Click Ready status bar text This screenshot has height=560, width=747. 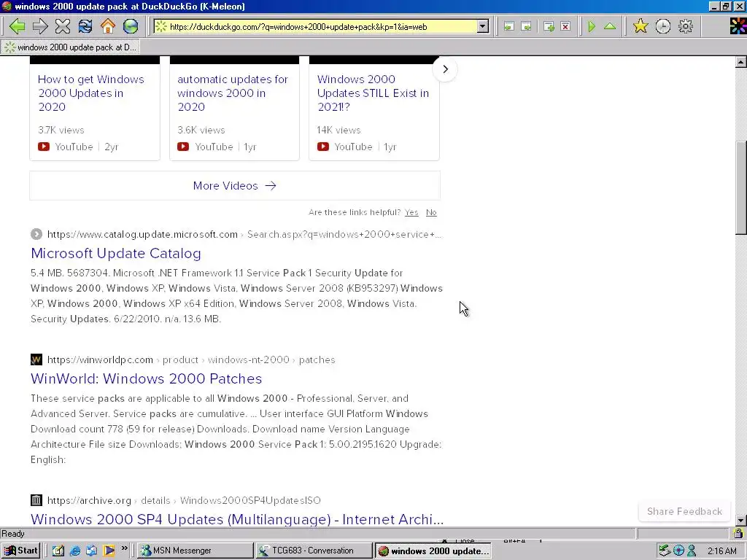[13, 534]
